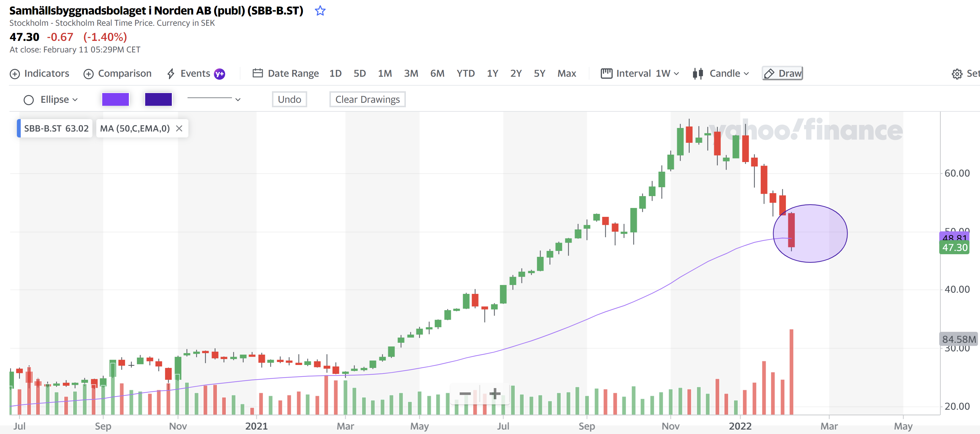Pick the light purple fill color swatch

(116, 99)
